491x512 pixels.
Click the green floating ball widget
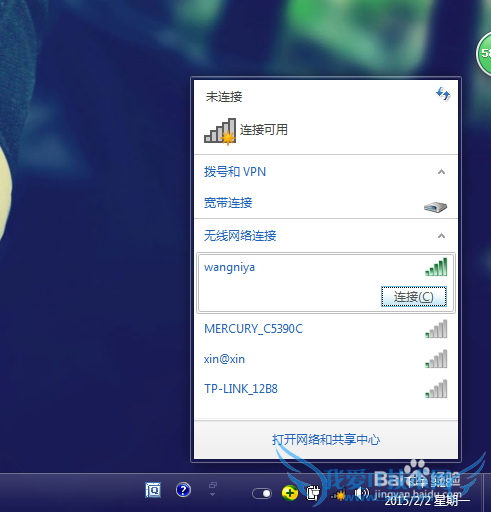coord(484,53)
